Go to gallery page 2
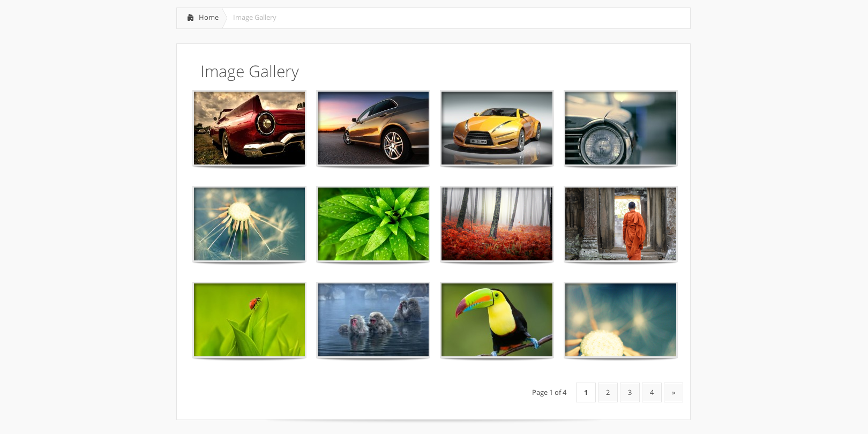Image resolution: width=868 pixels, height=434 pixels. 608,393
